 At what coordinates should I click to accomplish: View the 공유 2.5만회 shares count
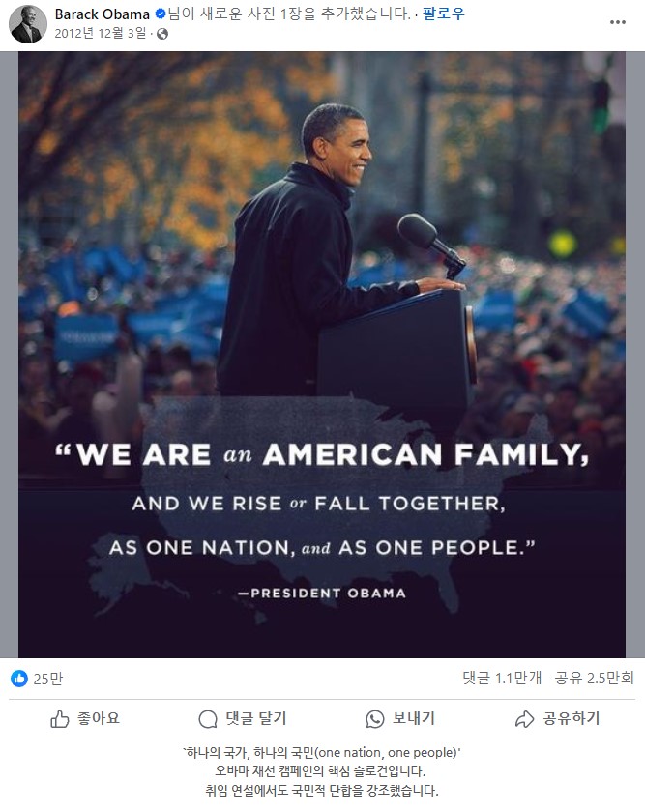(594, 678)
